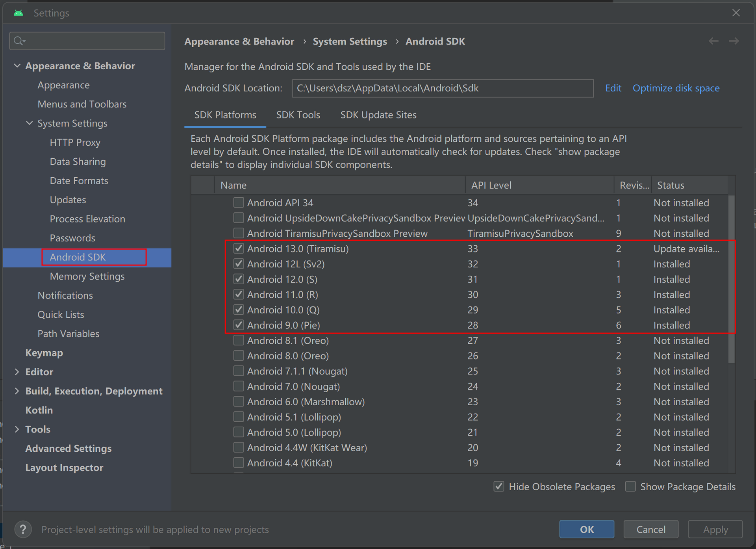Check Android 7.1.1 (Nougat) checkbox
The image size is (756, 549).
[239, 371]
